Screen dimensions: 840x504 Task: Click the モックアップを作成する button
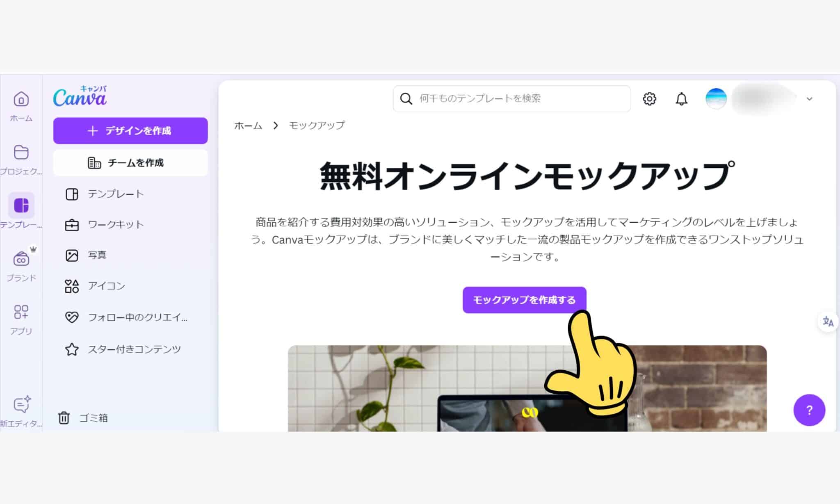point(524,300)
